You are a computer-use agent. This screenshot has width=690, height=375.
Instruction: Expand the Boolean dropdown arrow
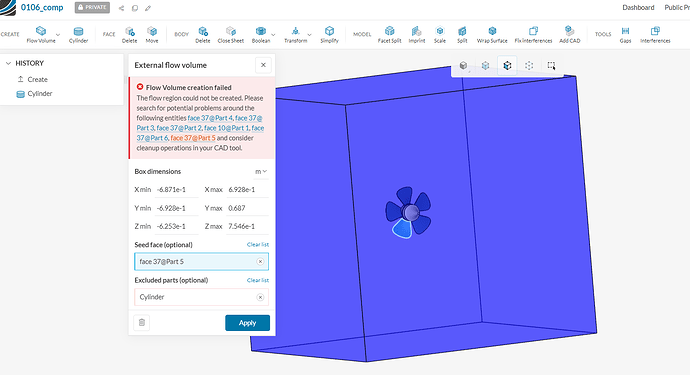tap(273, 35)
